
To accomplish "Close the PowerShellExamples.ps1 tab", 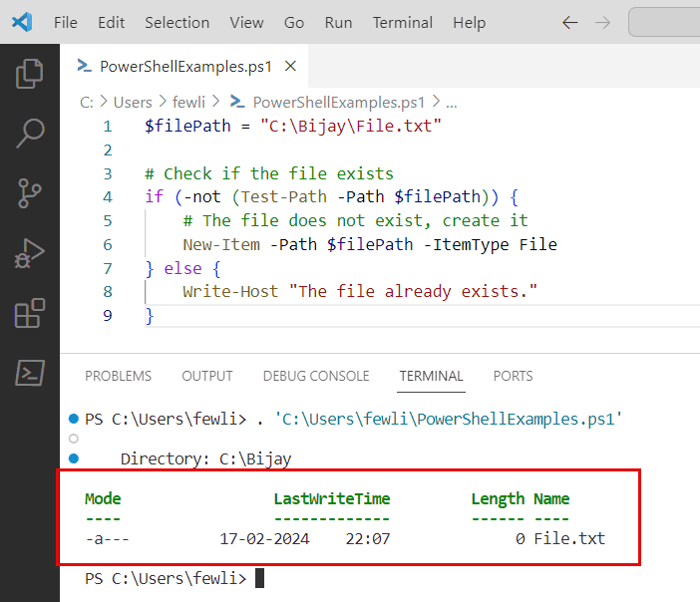I will tap(290, 66).
